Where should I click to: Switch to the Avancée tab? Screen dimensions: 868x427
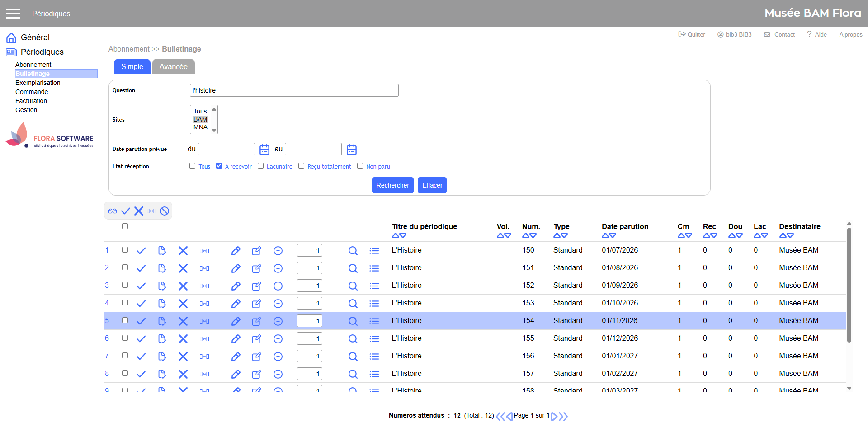point(174,66)
